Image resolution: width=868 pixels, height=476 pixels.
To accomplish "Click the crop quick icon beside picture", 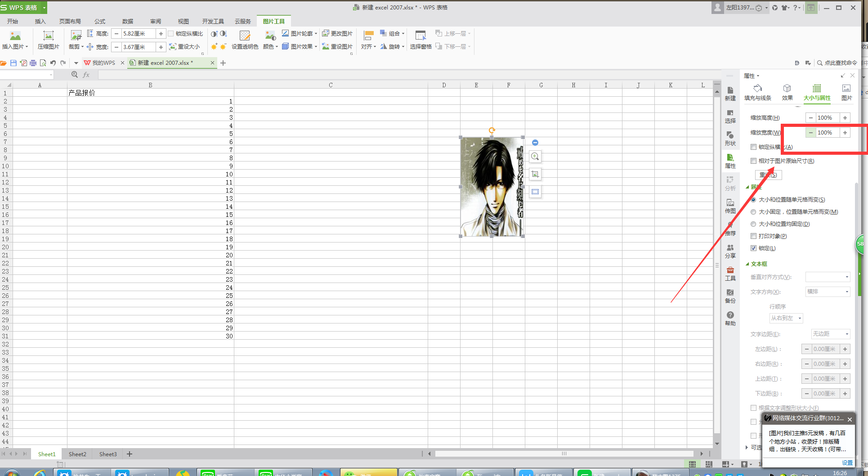I will [x=535, y=174].
